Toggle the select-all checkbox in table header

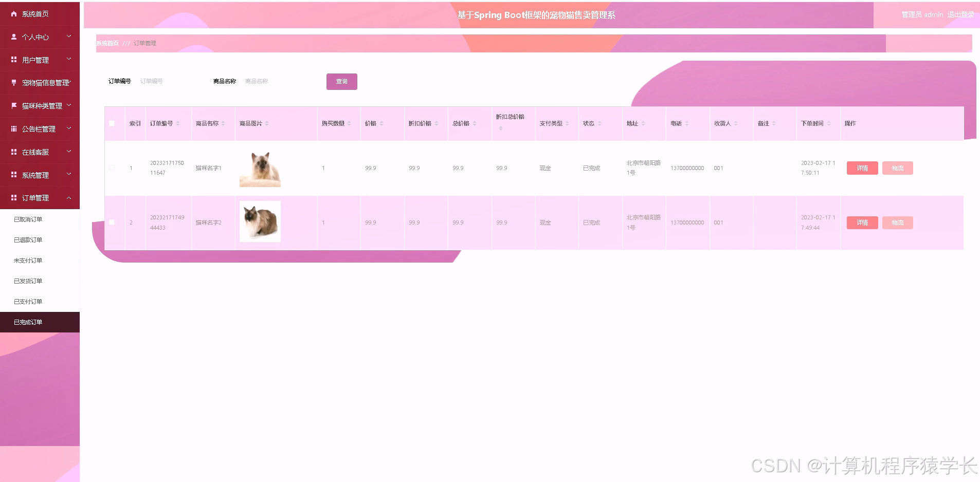point(112,123)
